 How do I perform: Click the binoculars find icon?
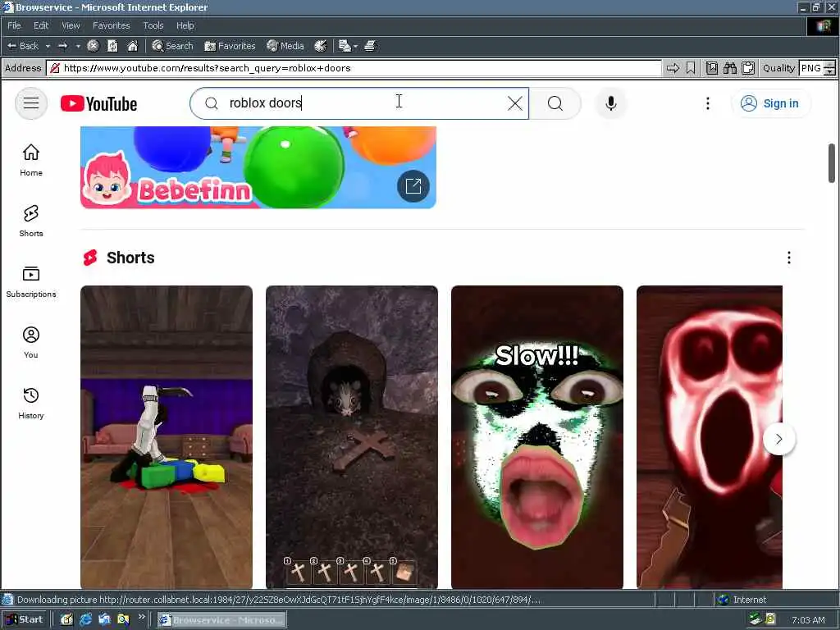(729, 68)
